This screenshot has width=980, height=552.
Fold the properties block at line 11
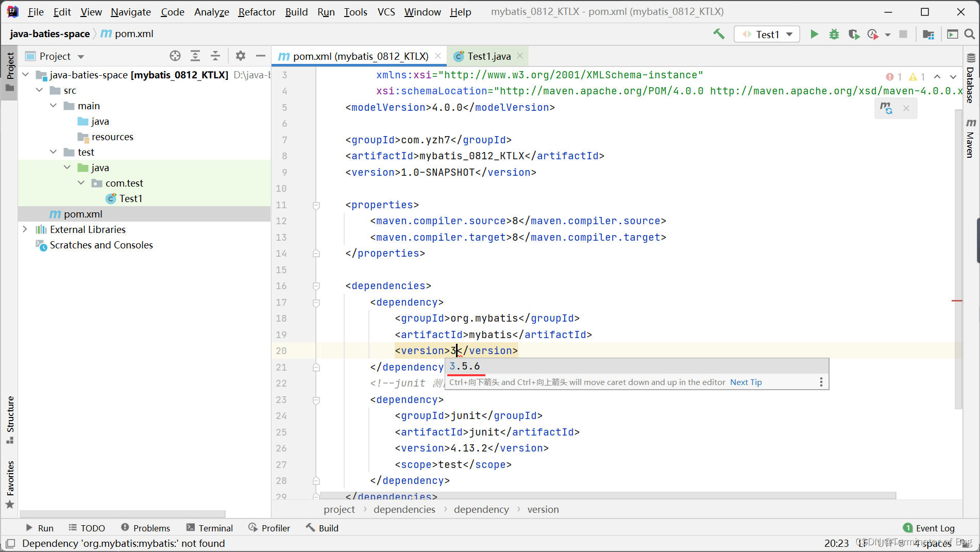[316, 205]
